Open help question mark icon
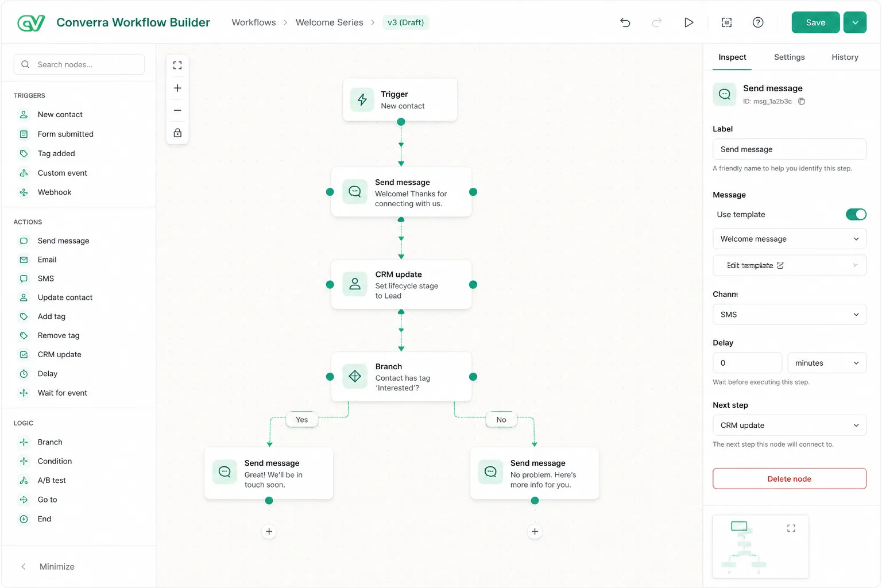882x588 pixels. tap(758, 22)
